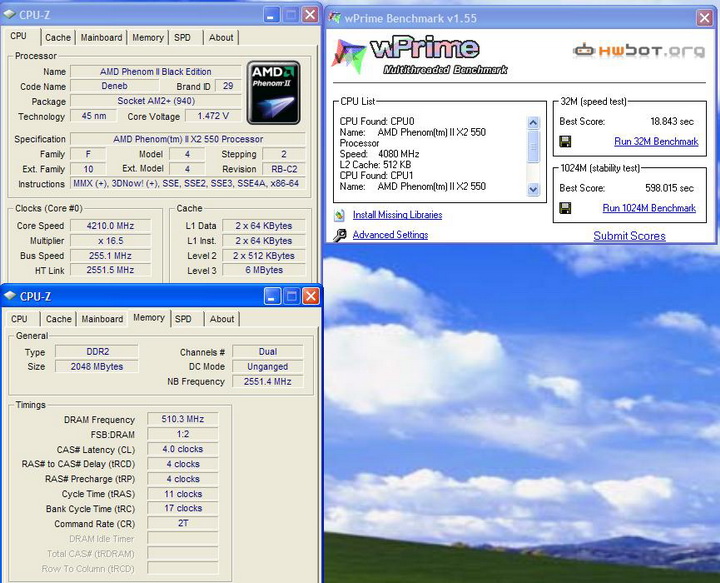Image resolution: width=720 pixels, height=583 pixels.
Task: Click the hwbot.org logo in wPrime
Action: pos(639,50)
